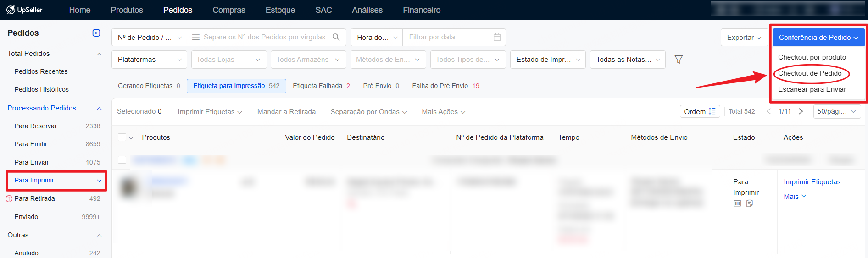The width and height of the screenshot is (868, 258).
Task: Click the Conferência de Pedido button
Action: point(818,38)
